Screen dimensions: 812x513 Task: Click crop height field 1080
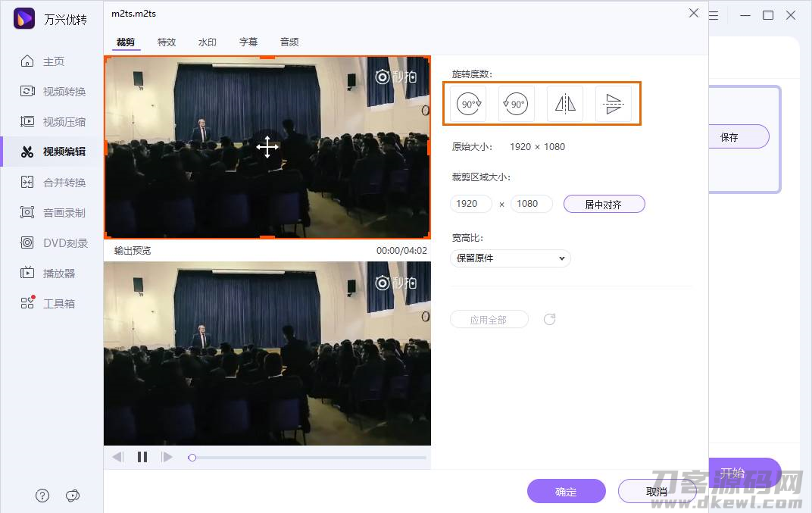531,204
